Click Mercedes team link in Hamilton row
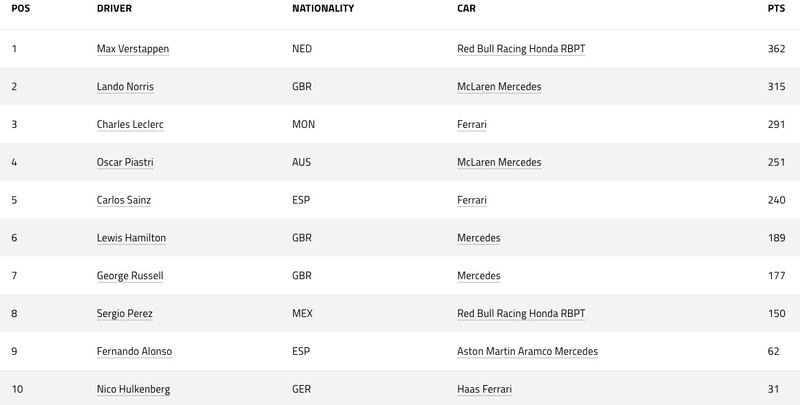800x405 pixels. click(479, 238)
